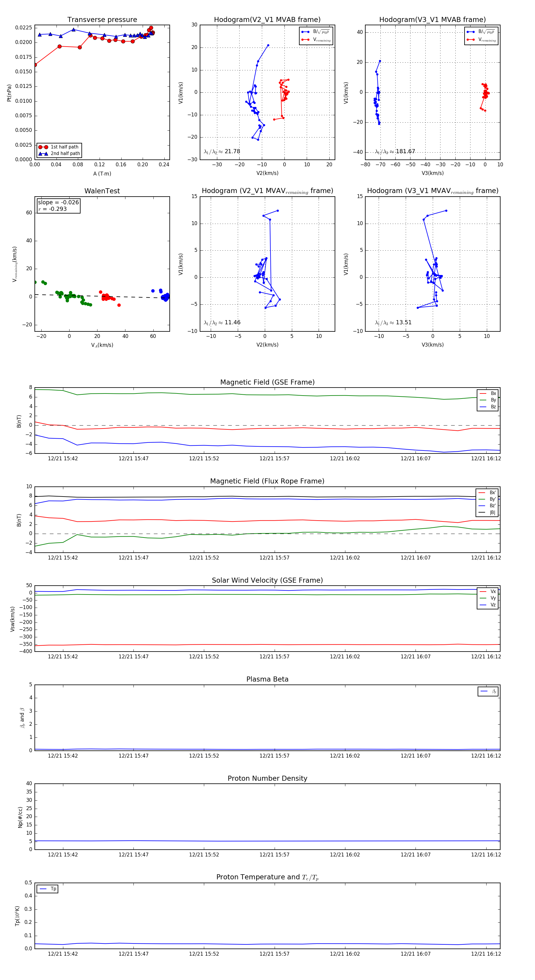Click the 'Proton Temperature and Te/Tp' title
The width and height of the screenshot is (535, 980).
point(267,877)
